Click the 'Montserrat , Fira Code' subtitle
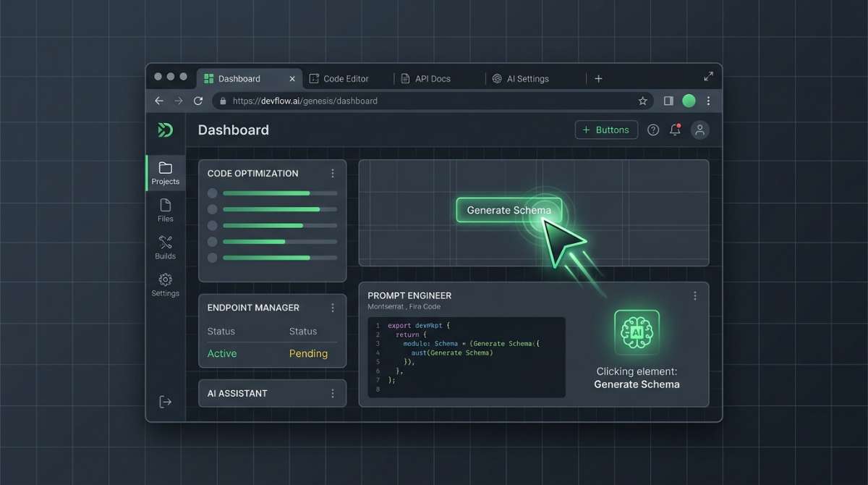 point(404,307)
